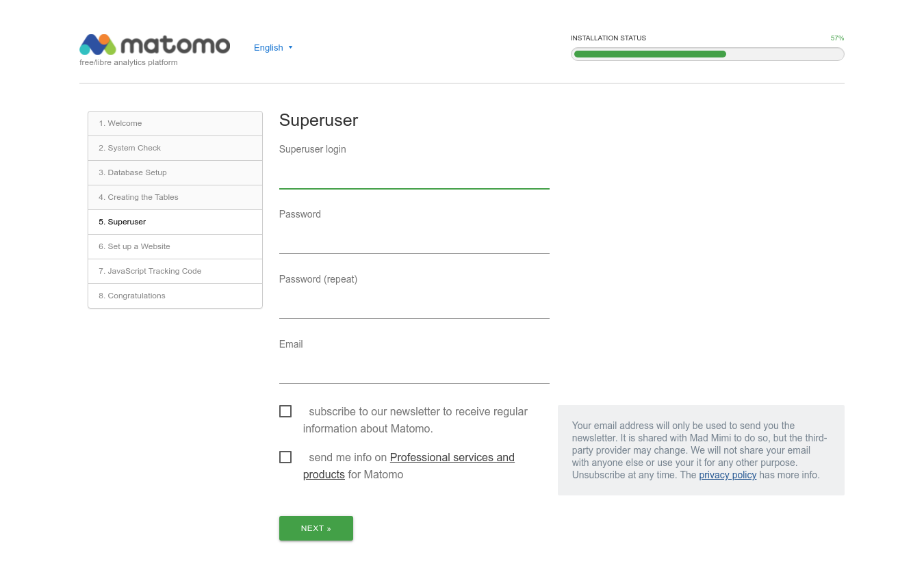Open the English language dropdown
This screenshot has width=924, height=583.
(x=268, y=48)
